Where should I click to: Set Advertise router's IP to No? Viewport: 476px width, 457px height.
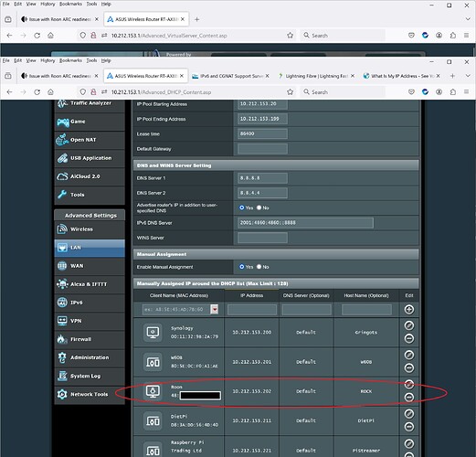click(259, 207)
